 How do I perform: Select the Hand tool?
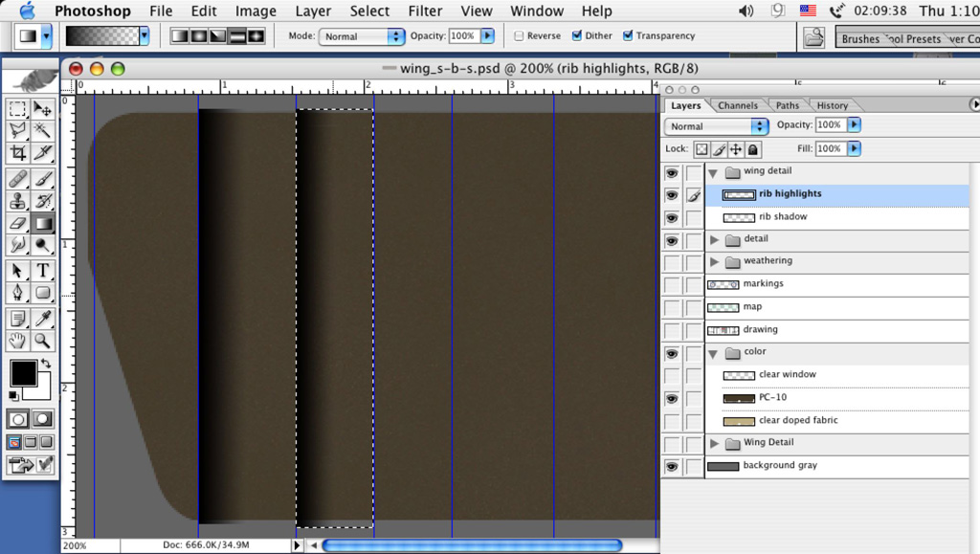click(17, 341)
